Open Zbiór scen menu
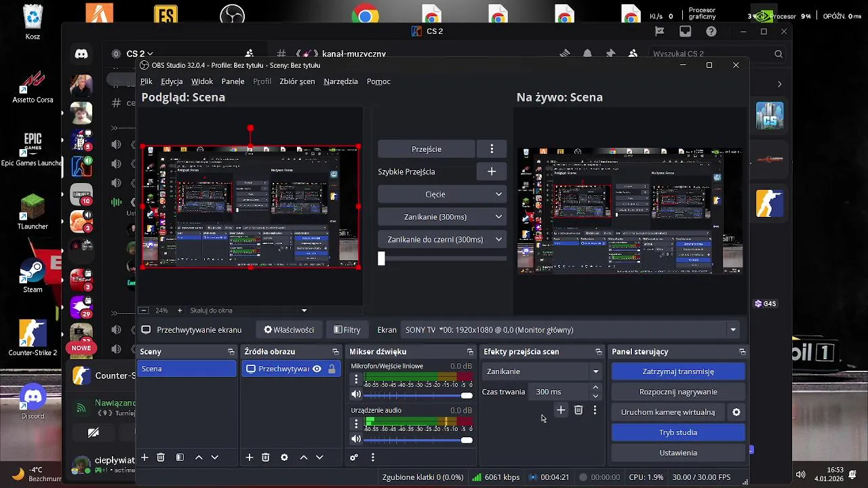 pyautogui.click(x=297, y=81)
